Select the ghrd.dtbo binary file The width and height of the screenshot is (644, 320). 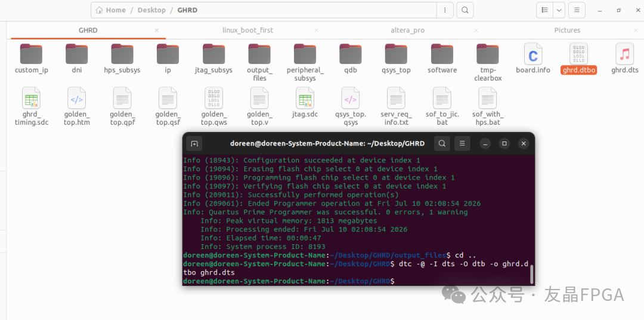pos(578,59)
